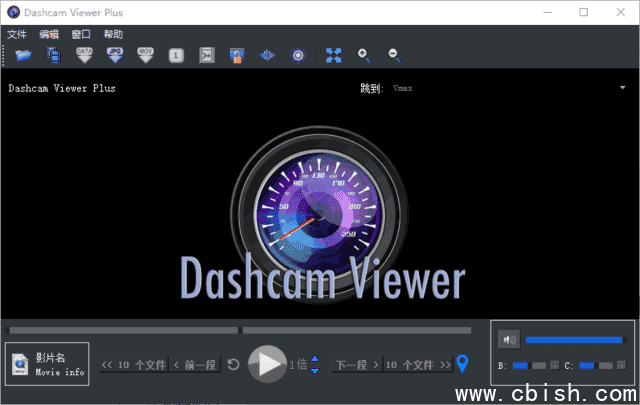
Task: Click the Dashcam Viewer speedometer logo
Action: pyautogui.click(x=320, y=214)
